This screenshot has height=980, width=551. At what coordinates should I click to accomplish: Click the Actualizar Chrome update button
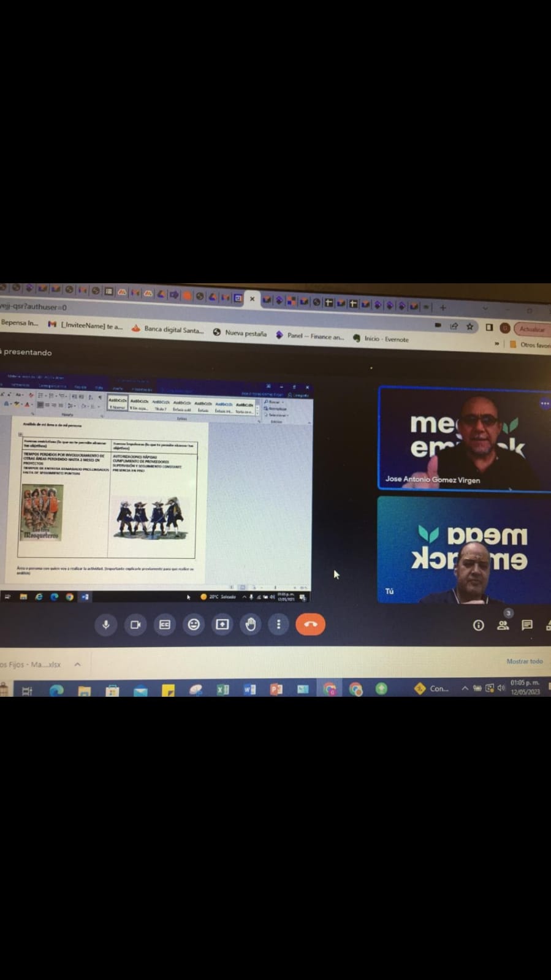[531, 329]
